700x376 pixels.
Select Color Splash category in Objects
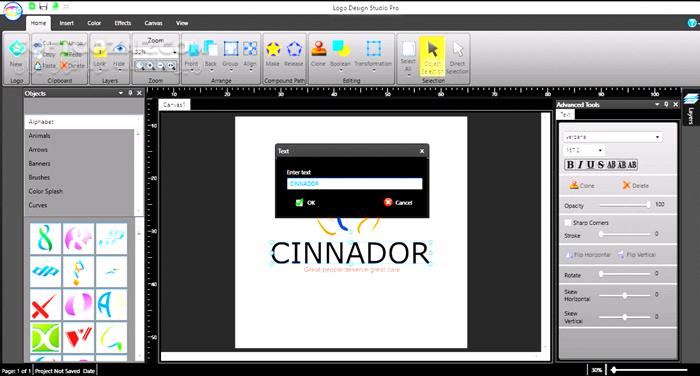[79, 191]
